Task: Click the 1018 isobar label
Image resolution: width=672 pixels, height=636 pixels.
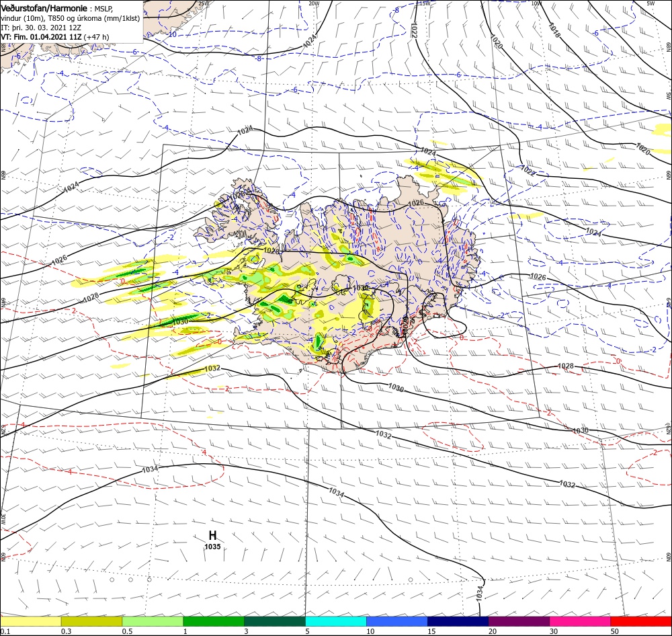Action: tap(554, 31)
